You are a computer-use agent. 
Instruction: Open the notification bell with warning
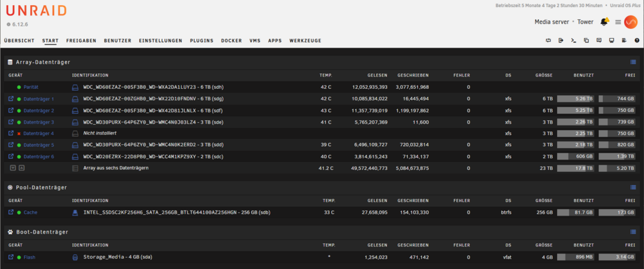[605, 22]
